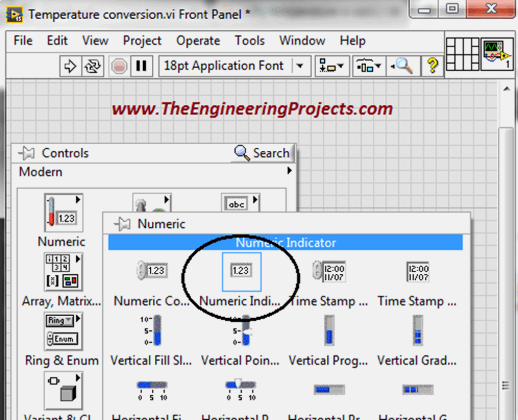Viewport: 518px width, 420px height.
Task: Pin the Controls palette with thumbtack
Action: (26, 153)
